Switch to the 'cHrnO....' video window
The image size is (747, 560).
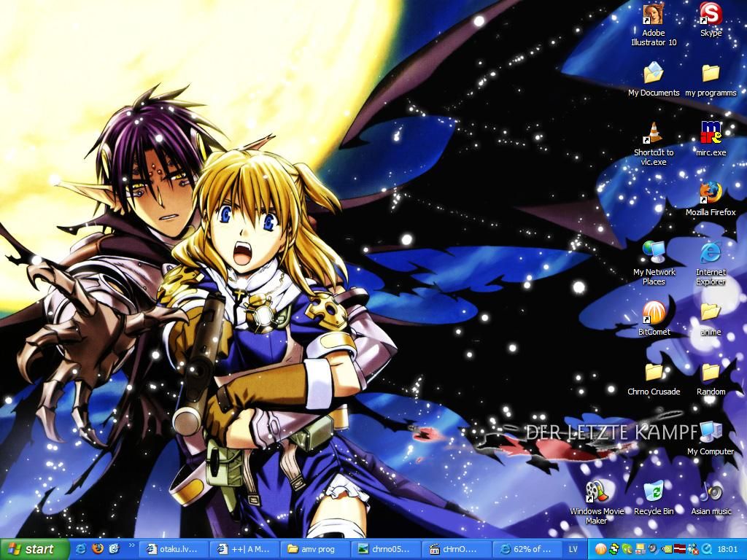(458, 549)
